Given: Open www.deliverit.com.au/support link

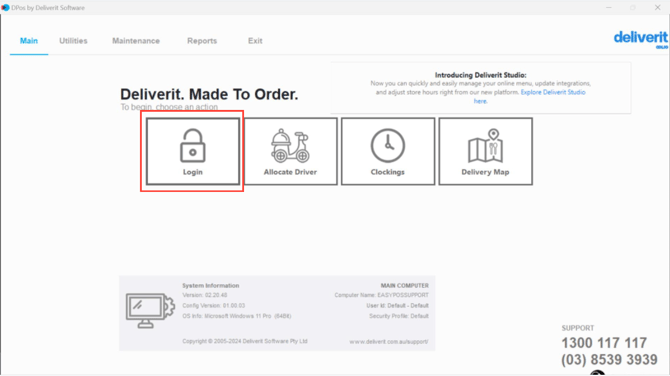Looking at the screenshot, I should point(389,341).
